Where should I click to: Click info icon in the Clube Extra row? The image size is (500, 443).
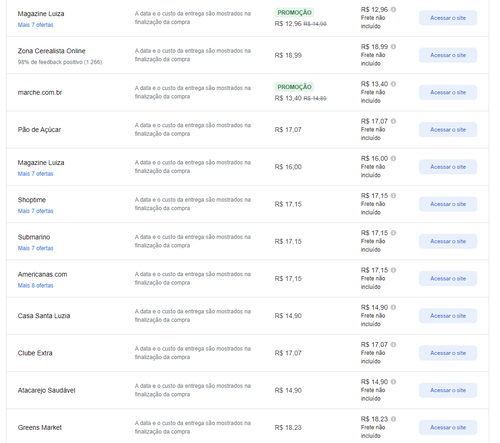(x=393, y=344)
